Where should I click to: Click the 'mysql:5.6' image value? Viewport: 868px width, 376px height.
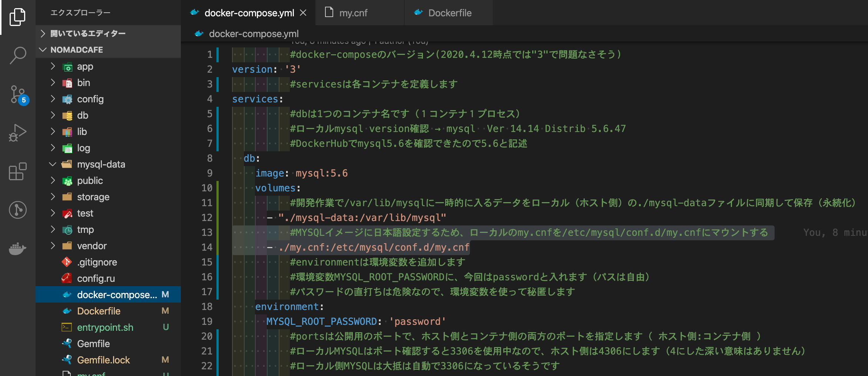click(322, 173)
